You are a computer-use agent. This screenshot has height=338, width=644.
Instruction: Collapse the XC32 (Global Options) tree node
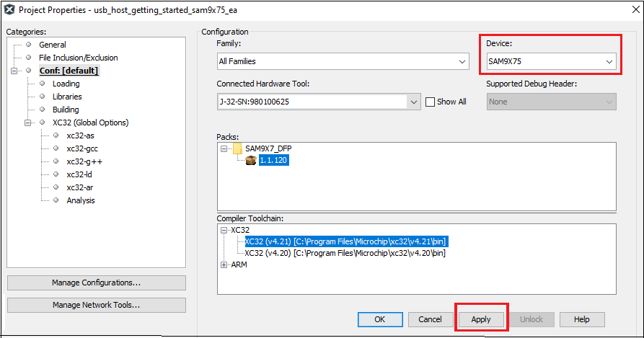click(29, 123)
